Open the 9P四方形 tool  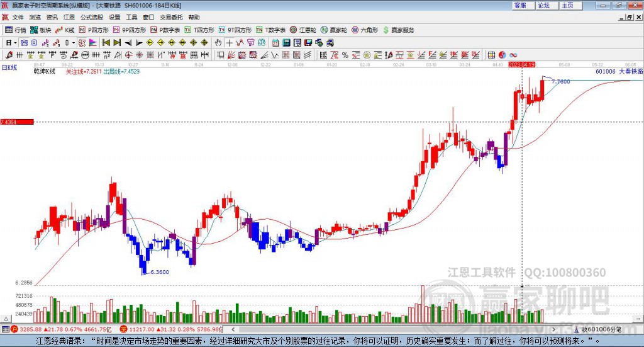pyautogui.click(x=129, y=30)
